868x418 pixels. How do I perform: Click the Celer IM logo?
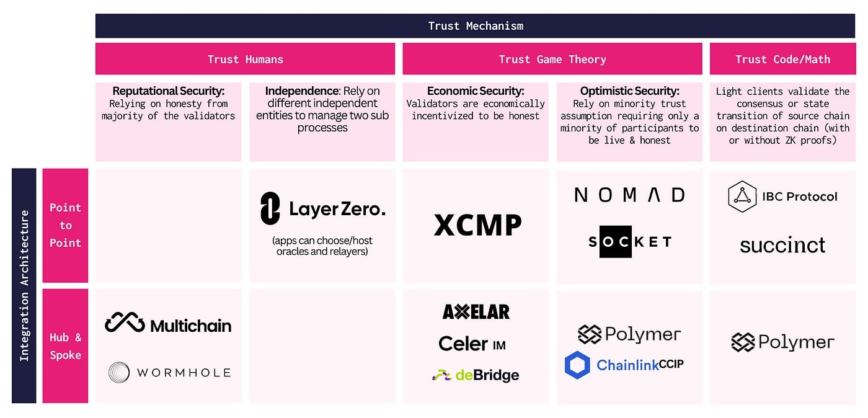[472, 344]
